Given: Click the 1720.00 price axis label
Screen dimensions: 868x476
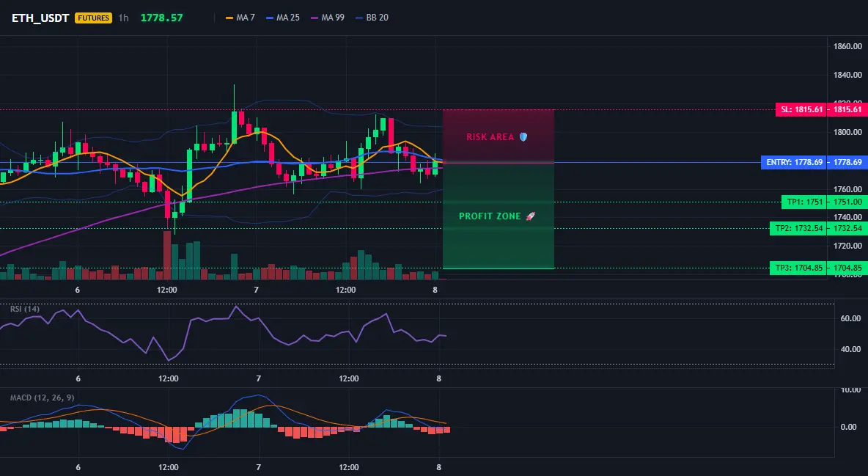Looking at the screenshot, I should [847, 246].
